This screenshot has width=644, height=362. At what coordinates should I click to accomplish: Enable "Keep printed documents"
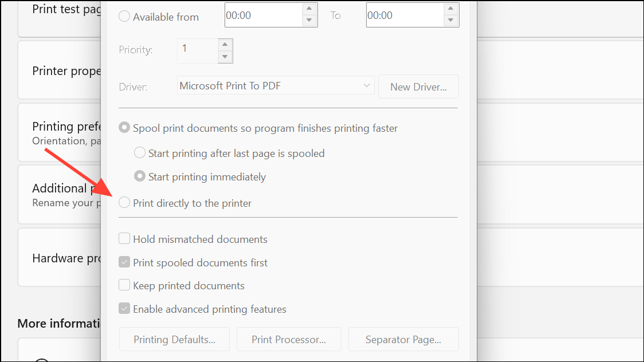124,285
